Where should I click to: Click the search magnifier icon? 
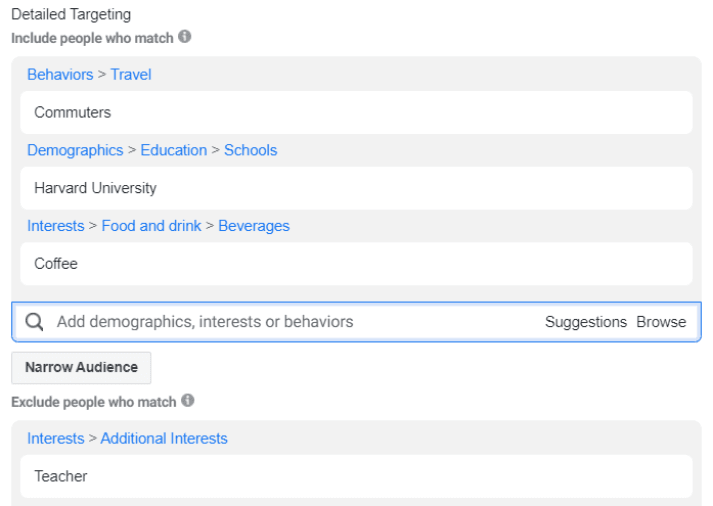click(34, 322)
